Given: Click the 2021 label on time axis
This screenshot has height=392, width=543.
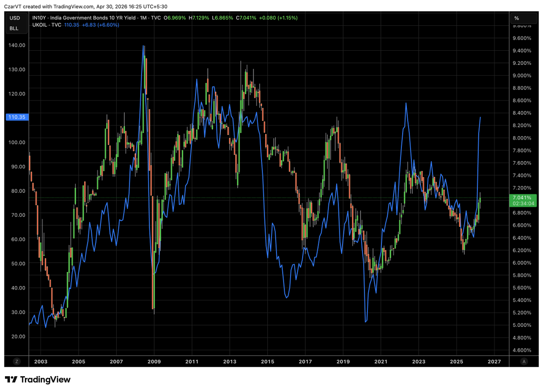Looking at the screenshot, I should [x=381, y=362].
